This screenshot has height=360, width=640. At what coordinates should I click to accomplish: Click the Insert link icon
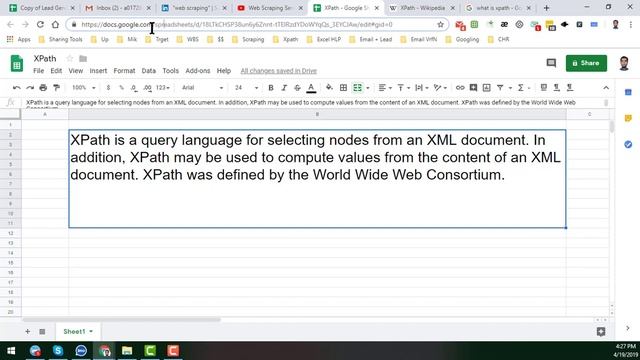point(460,88)
